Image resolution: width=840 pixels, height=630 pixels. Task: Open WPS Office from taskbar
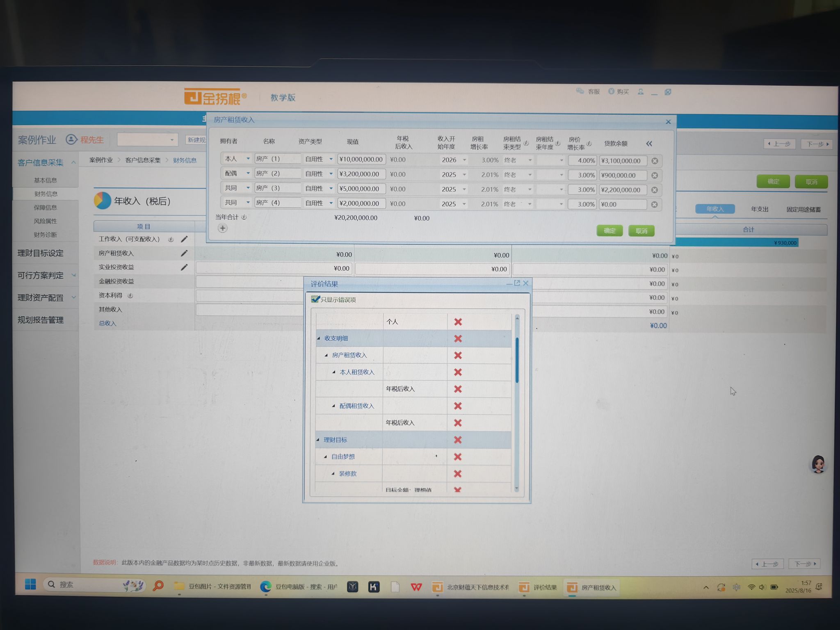[x=416, y=587]
